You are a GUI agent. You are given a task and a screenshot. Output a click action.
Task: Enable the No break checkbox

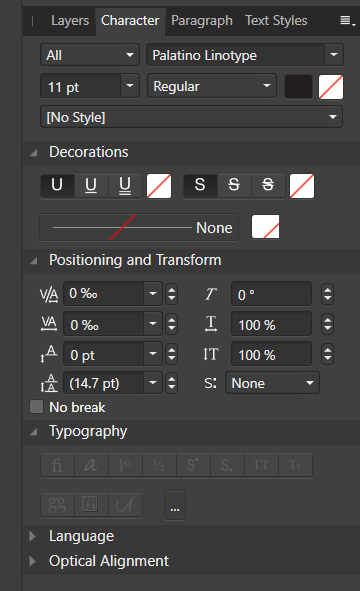37,407
